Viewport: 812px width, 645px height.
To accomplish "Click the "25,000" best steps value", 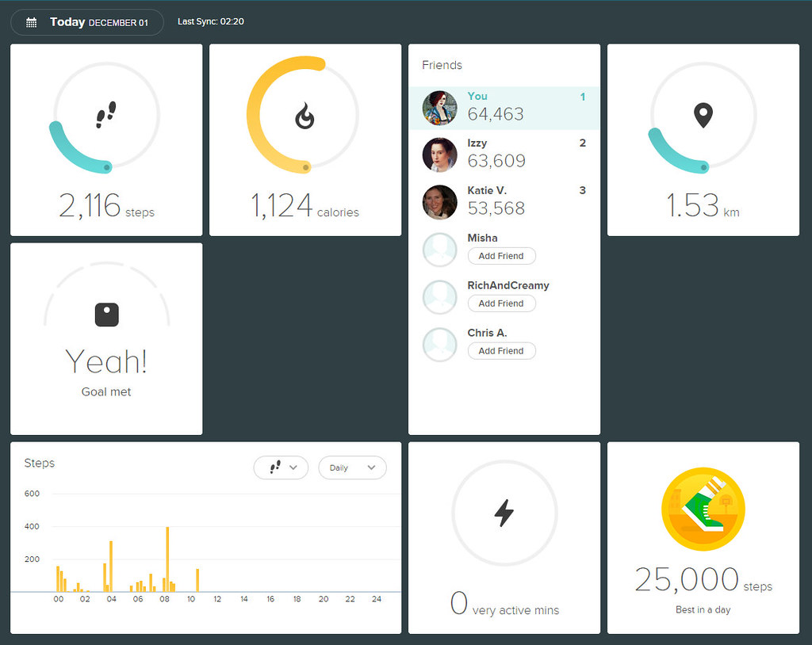I will (687, 578).
